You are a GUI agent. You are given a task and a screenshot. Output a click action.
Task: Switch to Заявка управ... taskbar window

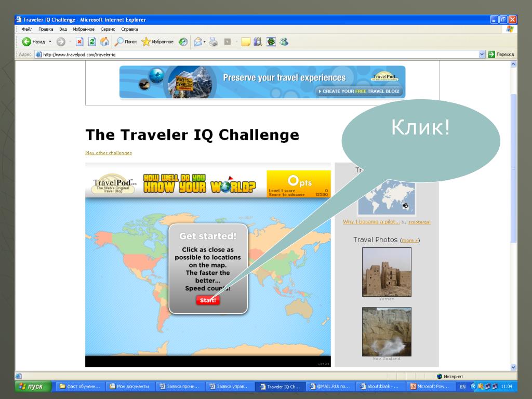(x=229, y=387)
